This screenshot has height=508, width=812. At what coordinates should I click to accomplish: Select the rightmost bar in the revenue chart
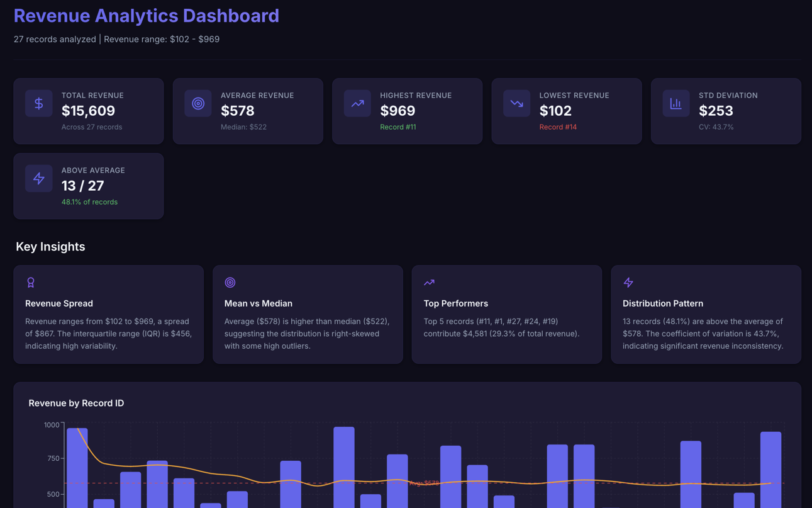tap(770, 469)
